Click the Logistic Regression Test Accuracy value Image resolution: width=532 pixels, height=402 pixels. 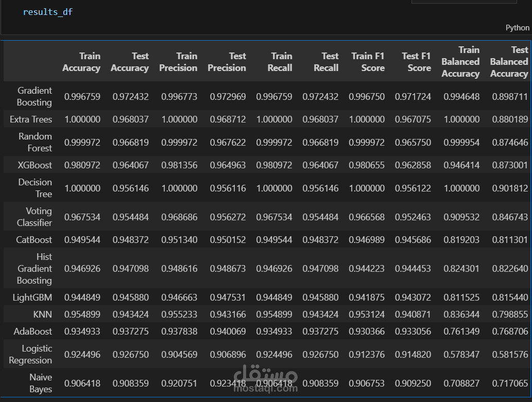click(x=131, y=354)
